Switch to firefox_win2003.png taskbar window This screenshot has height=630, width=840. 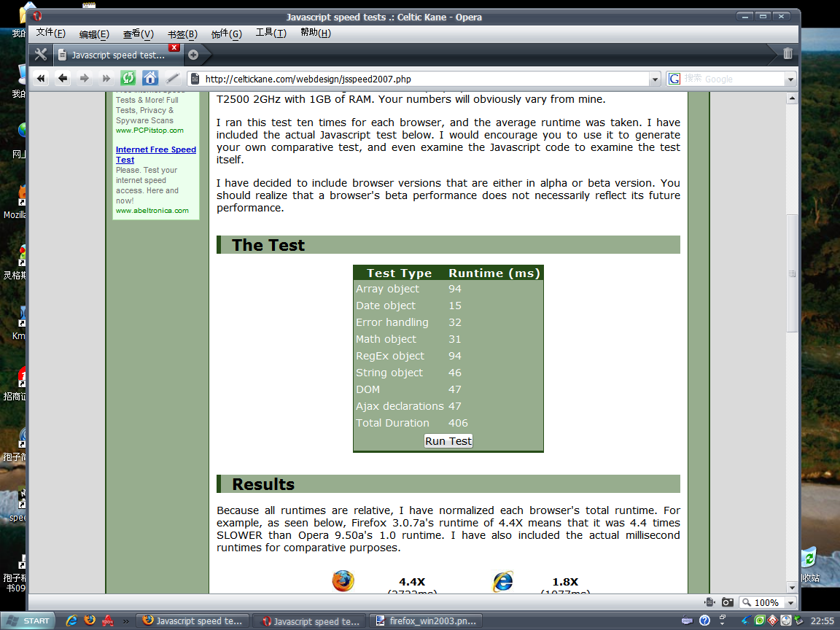coord(427,621)
